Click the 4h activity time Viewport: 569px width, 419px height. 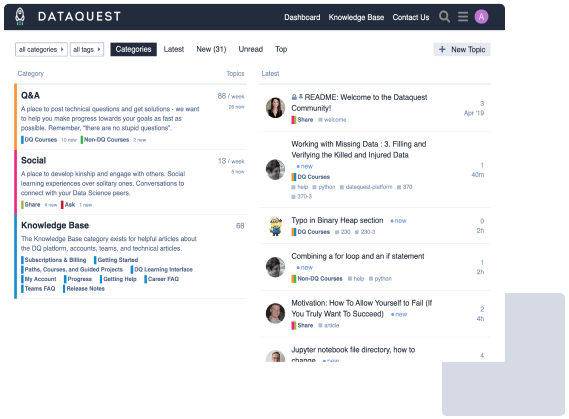coord(480,319)
